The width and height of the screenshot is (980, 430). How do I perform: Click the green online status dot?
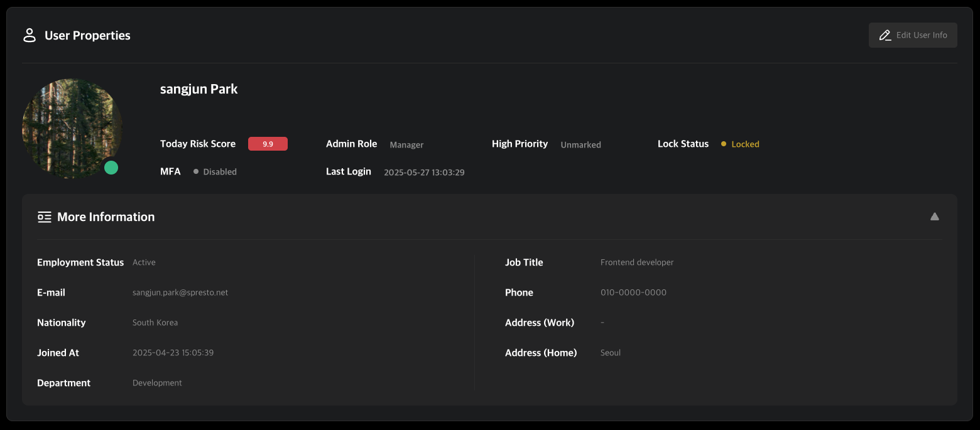coord(111,168)
